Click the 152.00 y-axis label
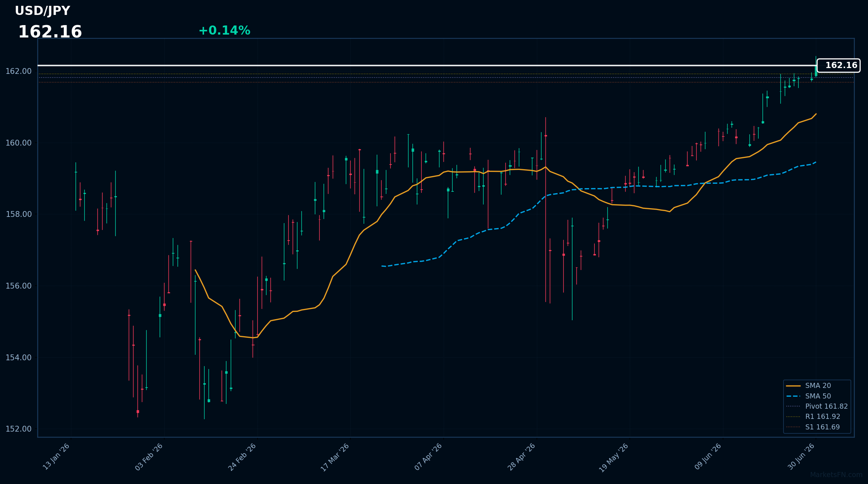 coord(19,429)
